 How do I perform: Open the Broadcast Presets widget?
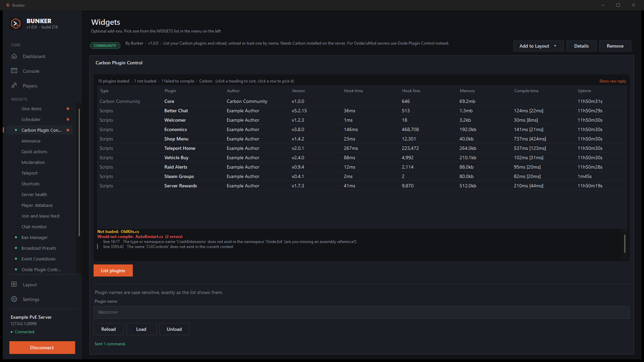click(x=39, y=248)
